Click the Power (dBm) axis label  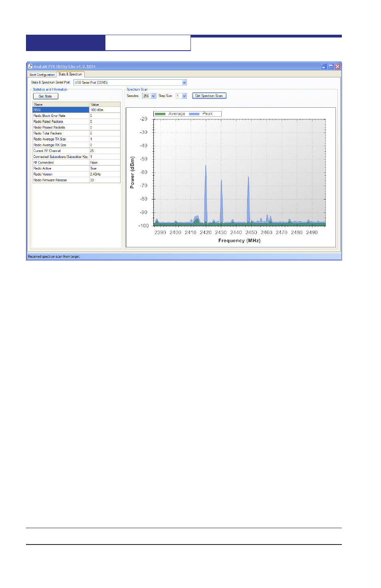pos(132,172)
